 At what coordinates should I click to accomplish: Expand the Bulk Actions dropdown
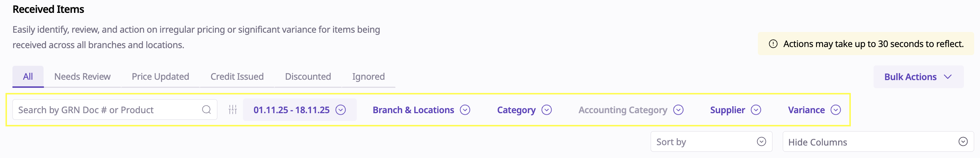click(x=918, y=77)
